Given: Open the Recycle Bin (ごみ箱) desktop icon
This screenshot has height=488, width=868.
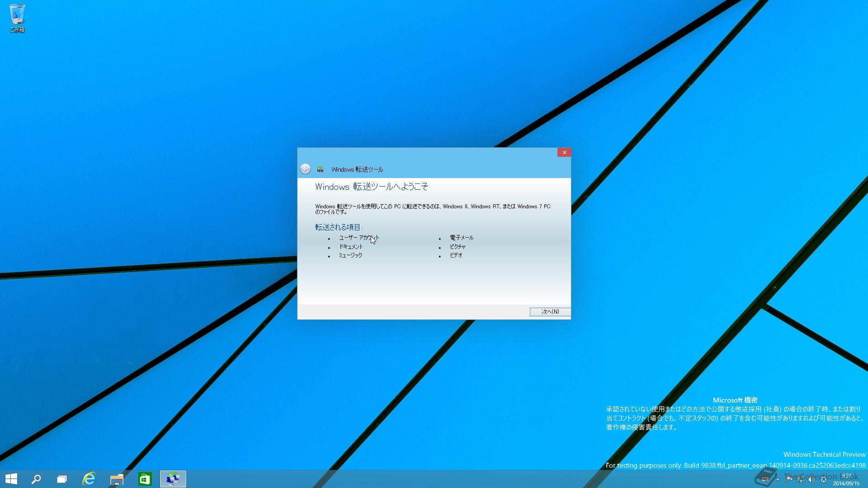Looking at the screenshot, I should pyautogui.click(x=17, y=18).
